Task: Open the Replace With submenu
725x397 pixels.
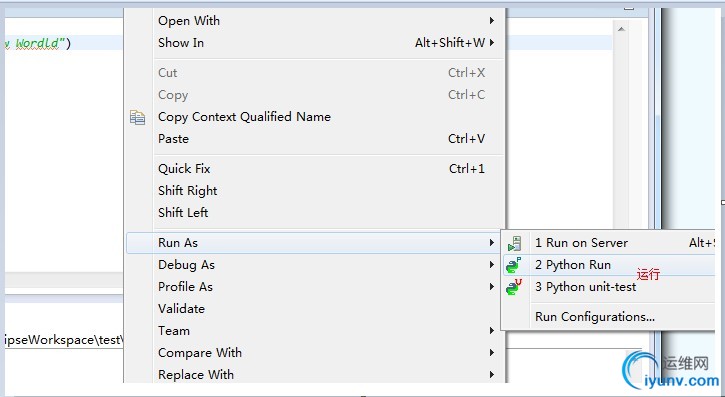Action: (x=314, y=375)
